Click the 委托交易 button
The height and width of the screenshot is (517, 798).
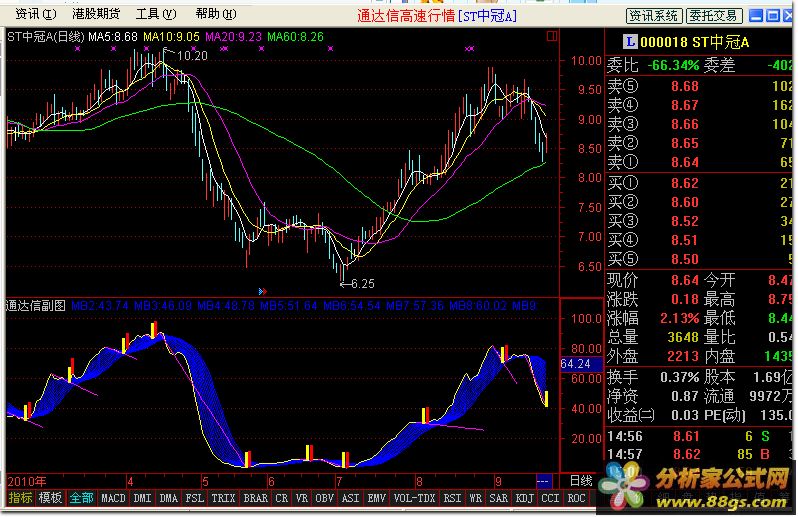[714, 16]
